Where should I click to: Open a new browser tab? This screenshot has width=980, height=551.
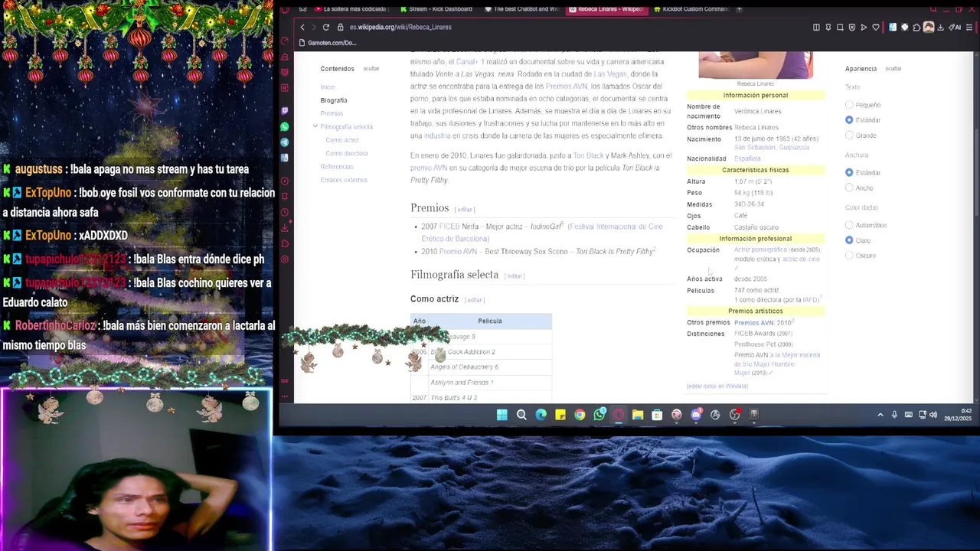pyautogui.click(x=739, y=9)
